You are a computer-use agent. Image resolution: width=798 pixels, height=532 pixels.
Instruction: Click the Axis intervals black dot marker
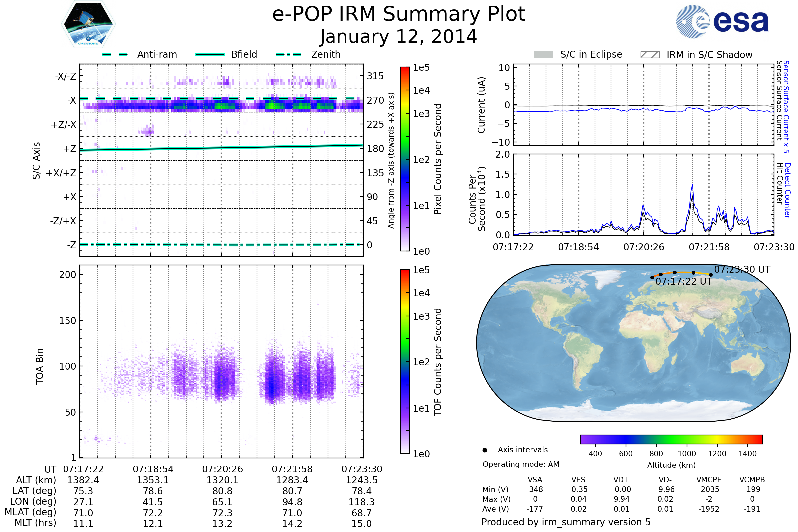[485, 450]
